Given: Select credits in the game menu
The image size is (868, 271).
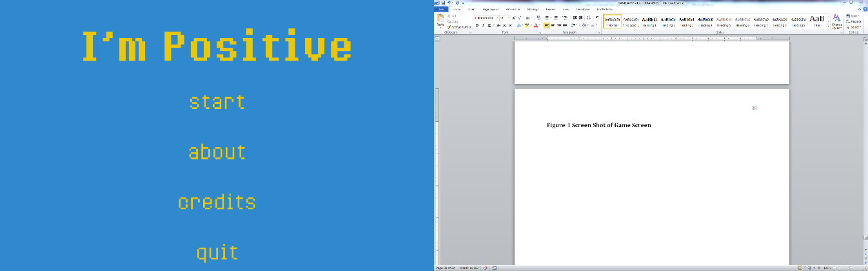Looking at the screenshot, I should (x=217, y=201).
